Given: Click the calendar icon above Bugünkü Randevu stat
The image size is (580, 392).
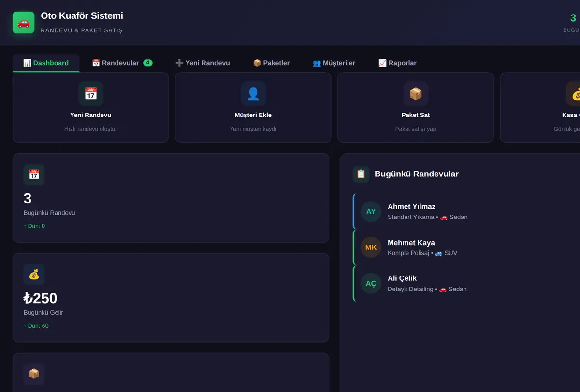Looking at the screenshot, I should [x=34, y=174].
